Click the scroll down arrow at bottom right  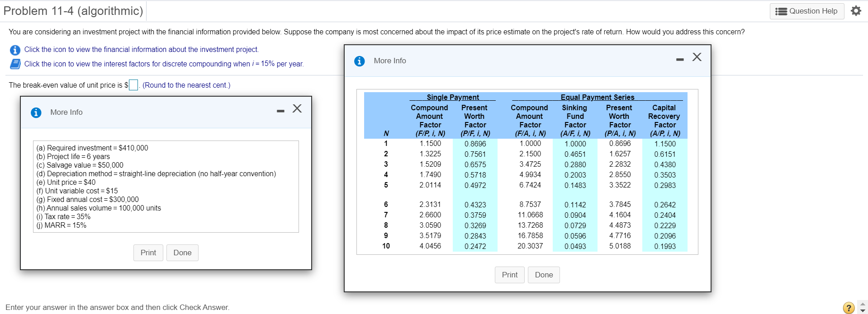pos(863,311)
